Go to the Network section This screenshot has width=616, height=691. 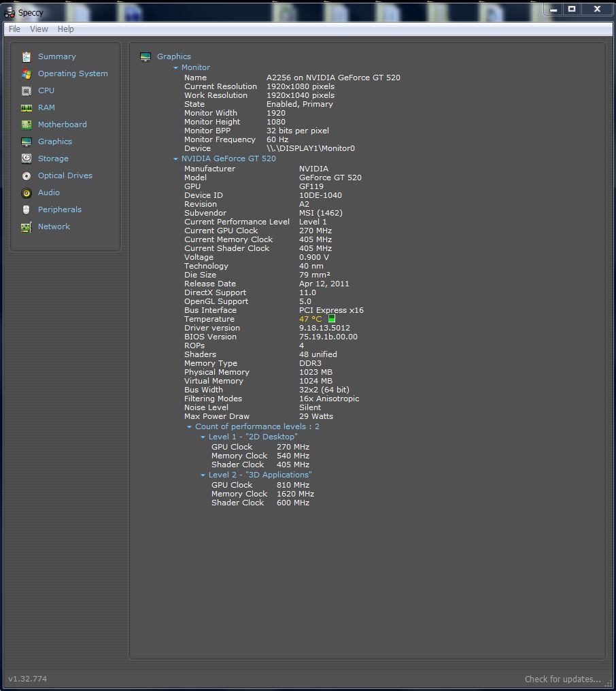(54, 226)
